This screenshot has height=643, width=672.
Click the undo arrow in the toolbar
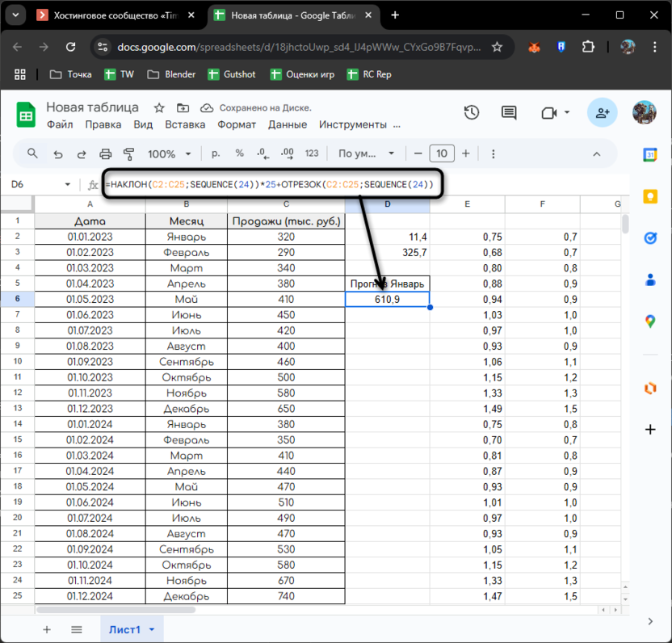point(57,153)
